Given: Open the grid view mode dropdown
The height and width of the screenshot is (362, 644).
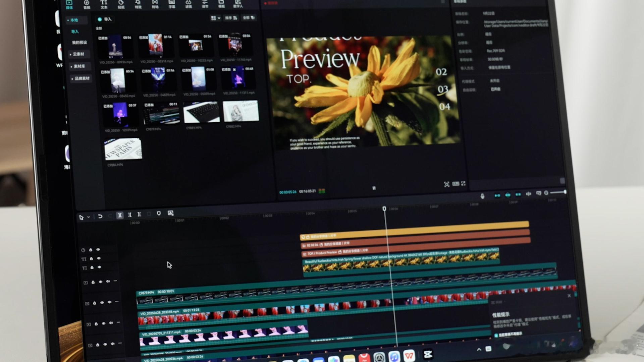Looking at the screenshot, I should pyautogui.click(x=215, y=18).
